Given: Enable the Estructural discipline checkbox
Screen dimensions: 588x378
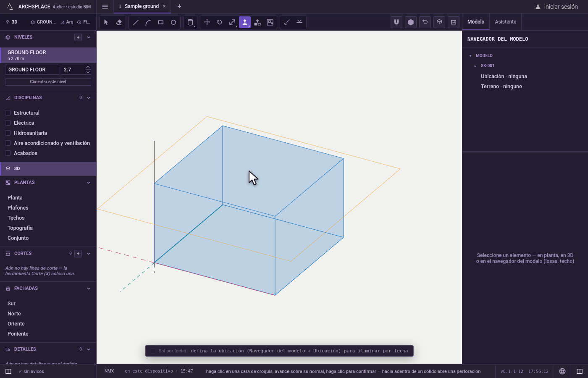Looking at the screenshot, I should 8,113.
